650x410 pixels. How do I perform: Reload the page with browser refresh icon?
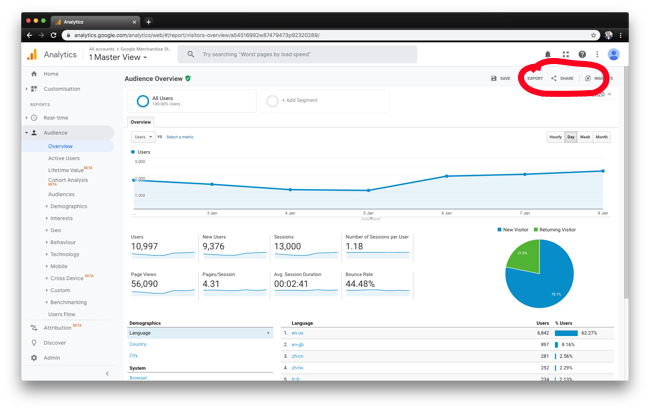[53, 35]
